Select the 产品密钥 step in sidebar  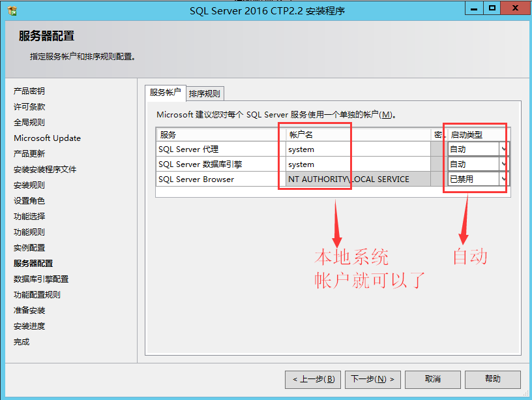click(29, 91)
